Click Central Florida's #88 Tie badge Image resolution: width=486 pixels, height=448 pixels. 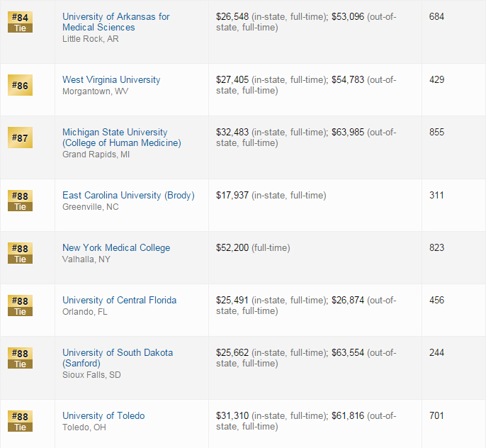(x=20, y=306)
